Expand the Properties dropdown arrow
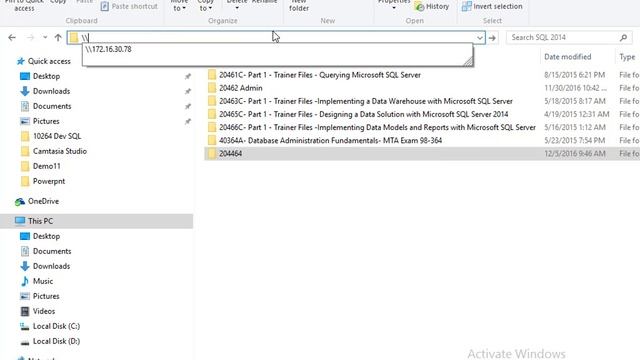 click(x=394, y=8)
